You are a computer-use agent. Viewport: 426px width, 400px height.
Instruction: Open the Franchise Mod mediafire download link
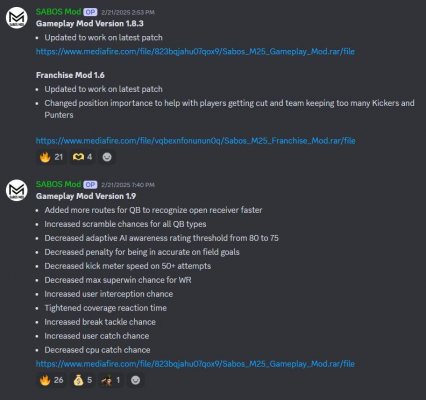pos(195,141)
